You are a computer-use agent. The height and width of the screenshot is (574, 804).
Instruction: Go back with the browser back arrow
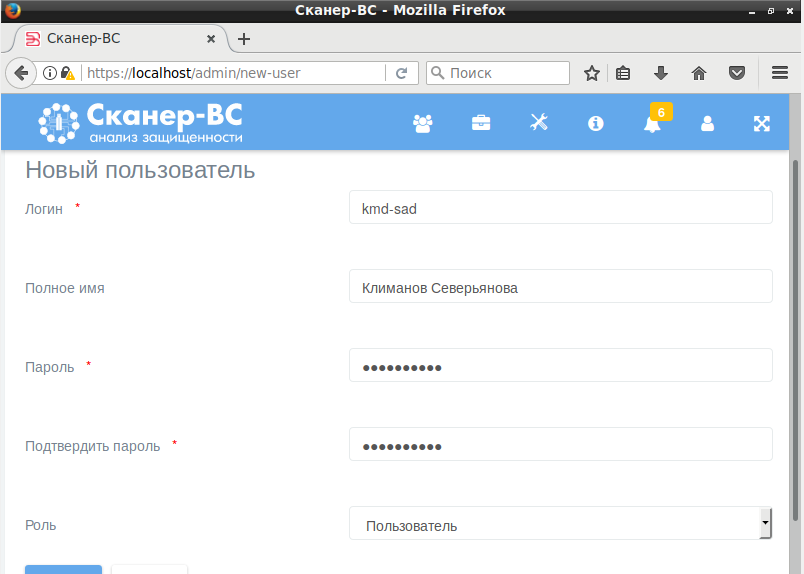21,73
